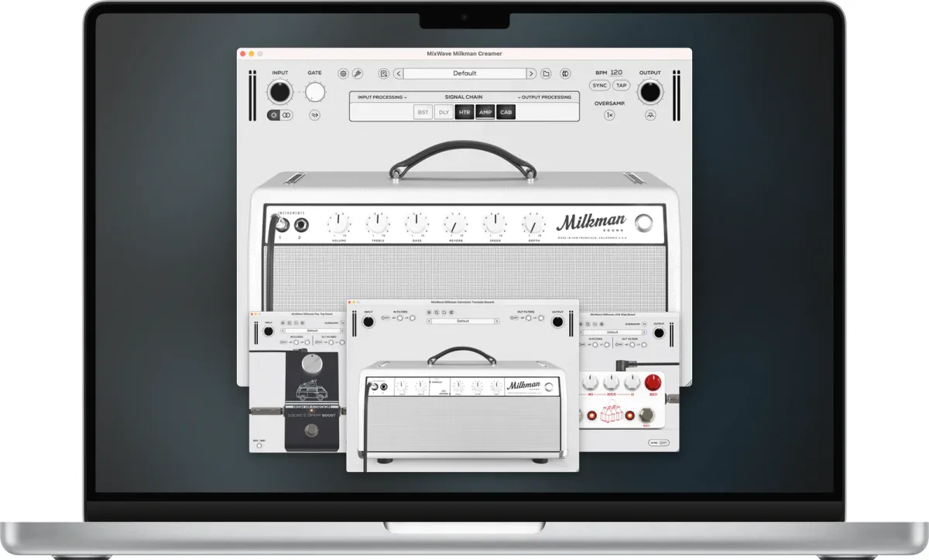Open the Default preset menu in Creamer

[x=464, y=73]
